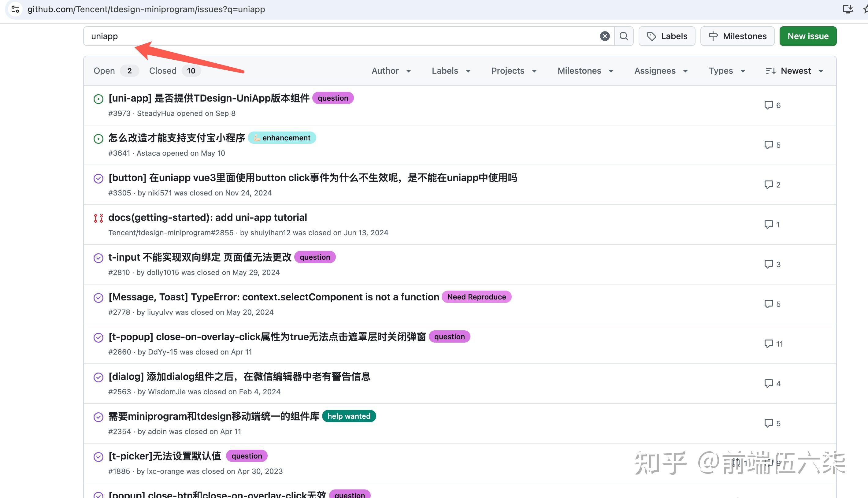Expand the Types filter dropdown
Image resolution: width=868 pixels, height=498 pixels.
(x=727, y=71)
